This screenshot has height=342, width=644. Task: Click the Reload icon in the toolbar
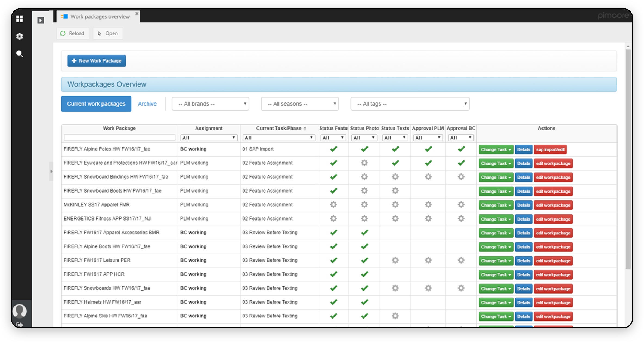63,33
